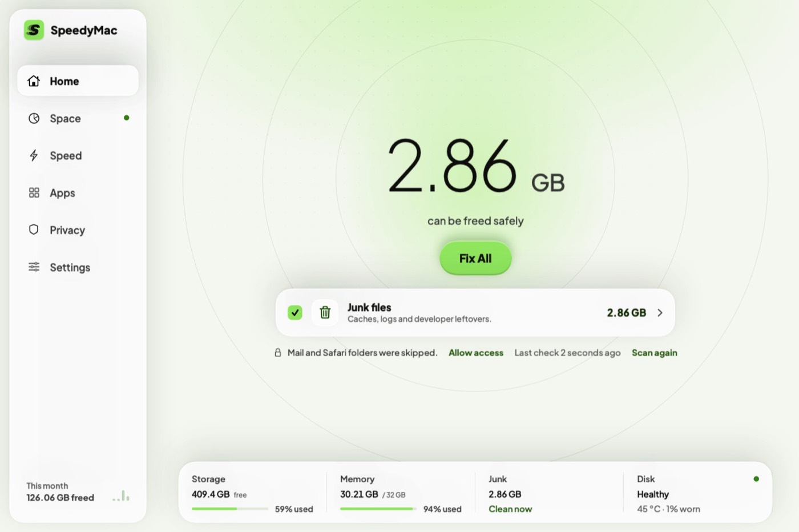Image resolution: width=799 pixels, height=532 pixels.
Task: Click the Junk files row title
Action: click(369, 307)
